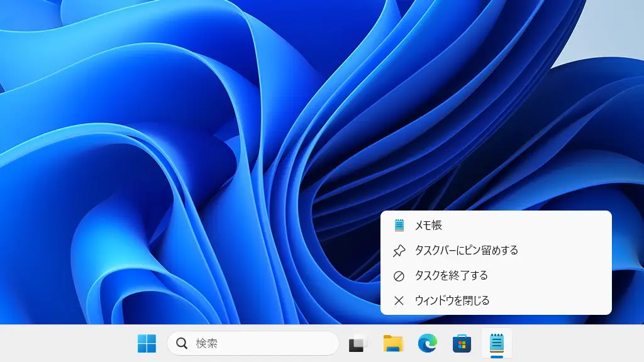
Task: Launch File Explorer from the taskbar
Action: click(x=393, y=343)
